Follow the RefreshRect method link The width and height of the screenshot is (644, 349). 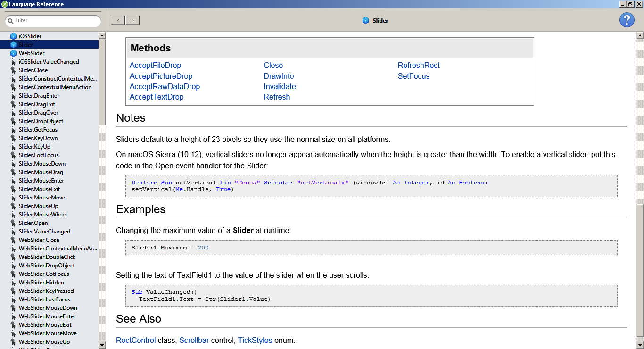[419, 66]
